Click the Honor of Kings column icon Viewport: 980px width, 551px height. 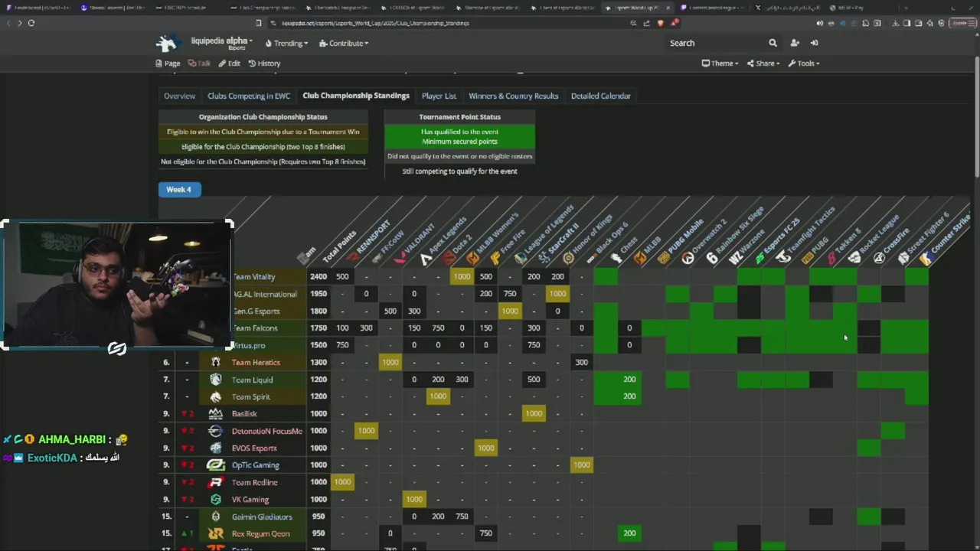coord(568,259)
